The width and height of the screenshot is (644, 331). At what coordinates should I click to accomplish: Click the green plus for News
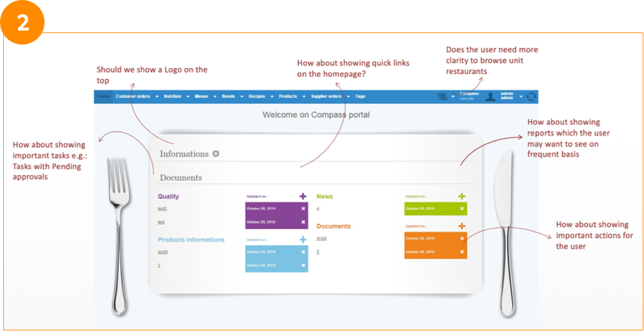click(462, 197)
